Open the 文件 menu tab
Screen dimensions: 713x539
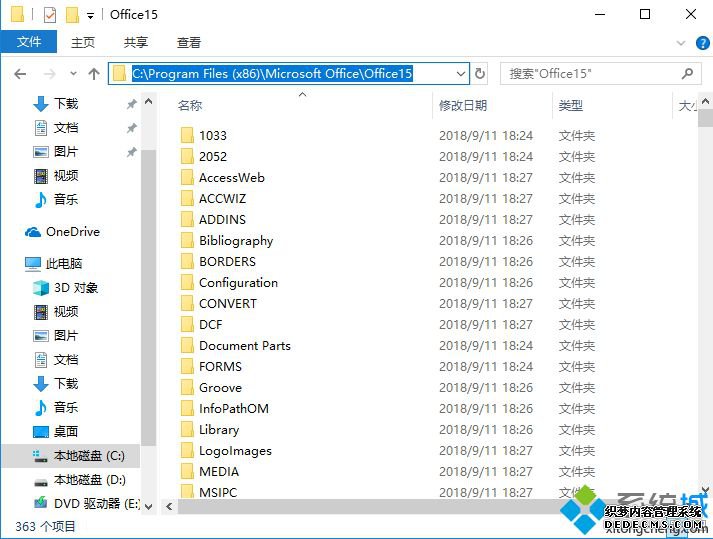pyautogui.click(x=29, y=42)
